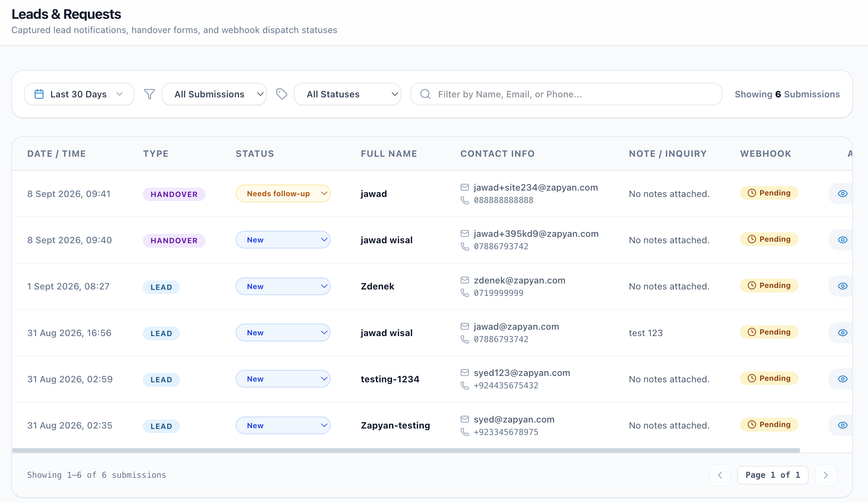Click the phone icon next to 0719999999
This screenshot has height=503, width=868.
465,293
